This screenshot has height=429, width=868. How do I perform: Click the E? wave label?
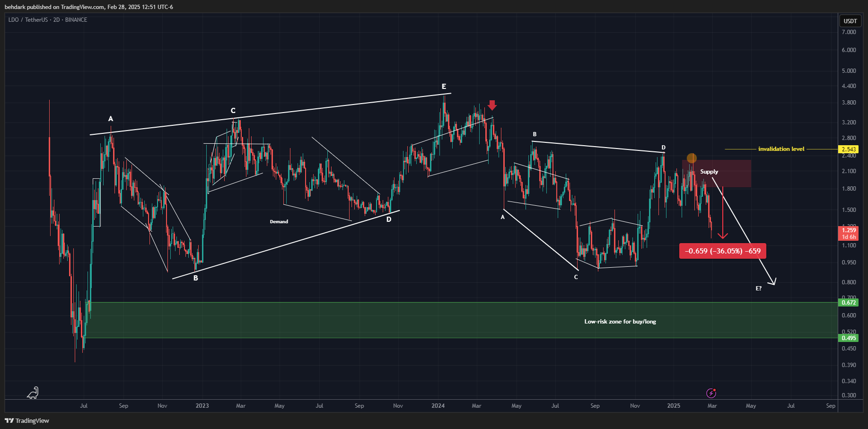pos(759,288)
